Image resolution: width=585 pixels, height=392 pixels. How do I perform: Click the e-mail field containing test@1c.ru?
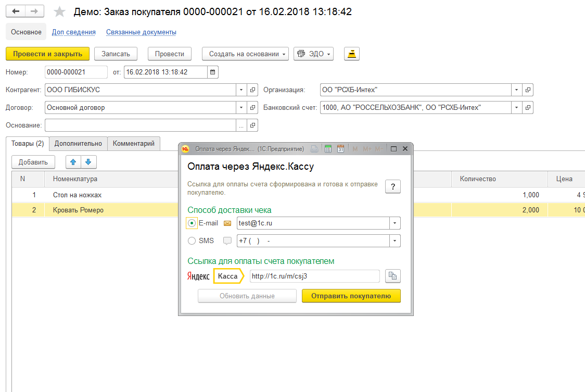pyautogui.click(x=313, y=223)
